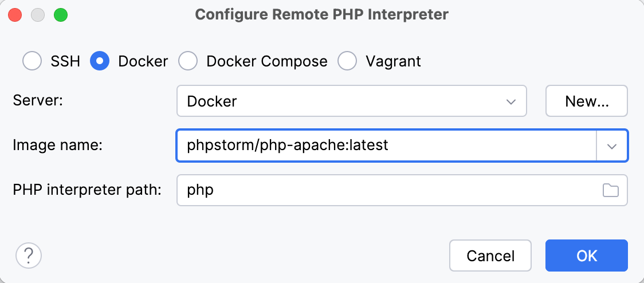
Task: Expand the Image name dropdown arrow
Action: pos(612,146)
